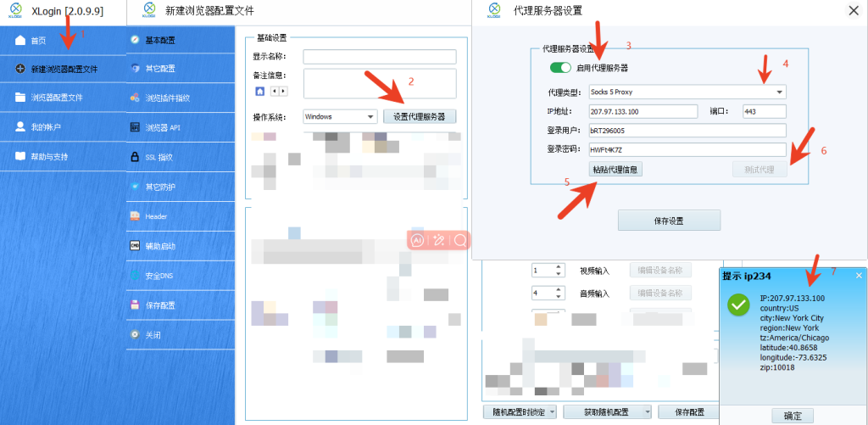Click the folder icon for 浏览器配置文件
This screenshot has width=868, height=425.
click(20, 98)
